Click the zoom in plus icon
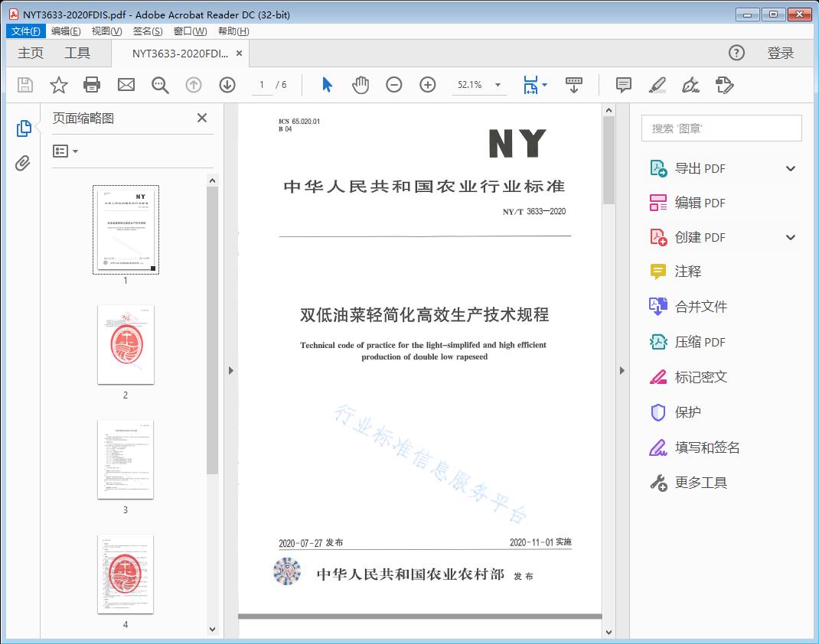The height and width of the screenshot is (644, 819). tap(428, 85)
